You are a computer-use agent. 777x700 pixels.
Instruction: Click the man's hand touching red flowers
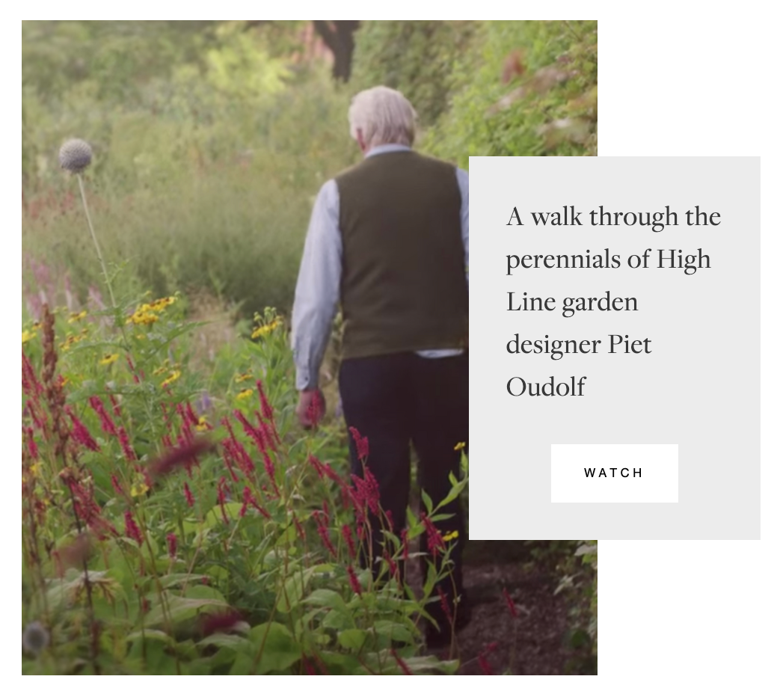pos(310,408)
